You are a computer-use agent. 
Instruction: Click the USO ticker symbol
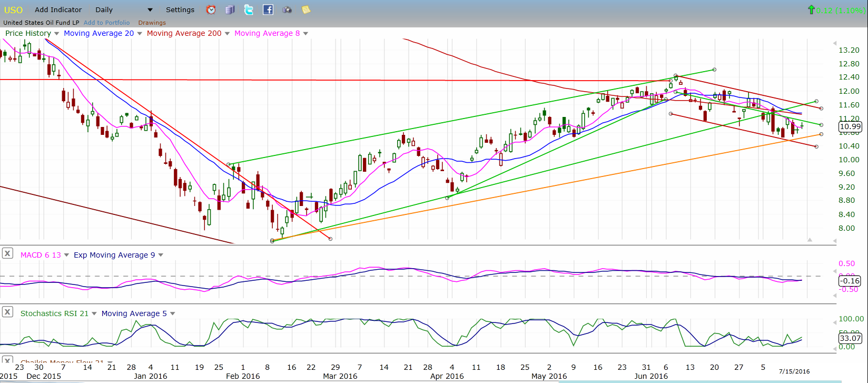coord(13,10)
